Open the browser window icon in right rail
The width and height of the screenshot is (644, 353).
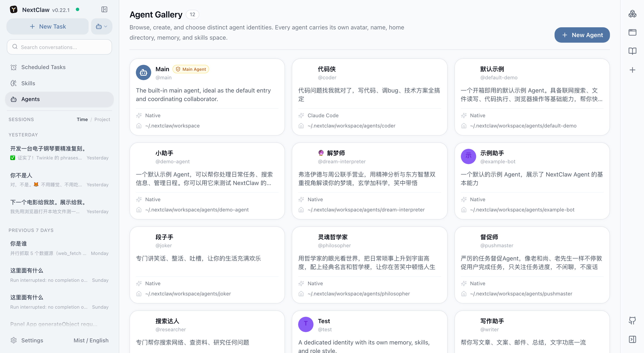(632, 32)
